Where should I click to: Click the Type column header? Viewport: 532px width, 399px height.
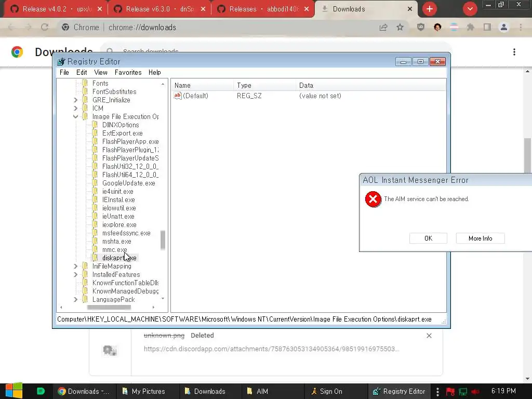tap(264, 86)
